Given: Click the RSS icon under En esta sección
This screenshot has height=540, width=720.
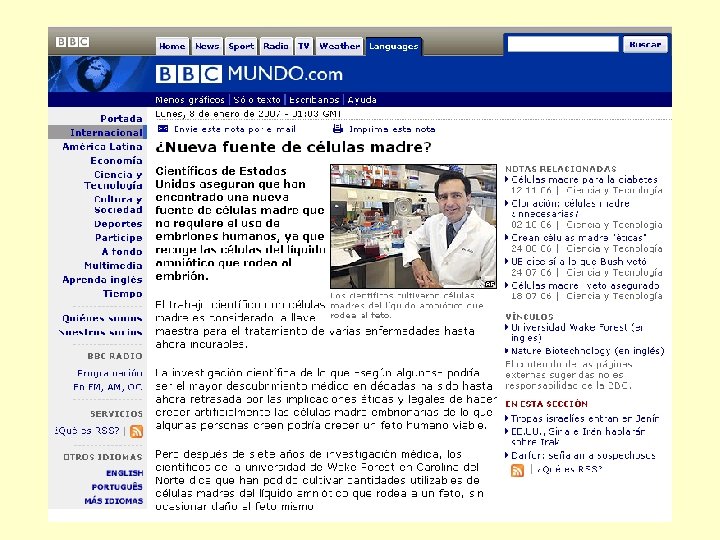Looking at the screenshot, I should (517, 470).
